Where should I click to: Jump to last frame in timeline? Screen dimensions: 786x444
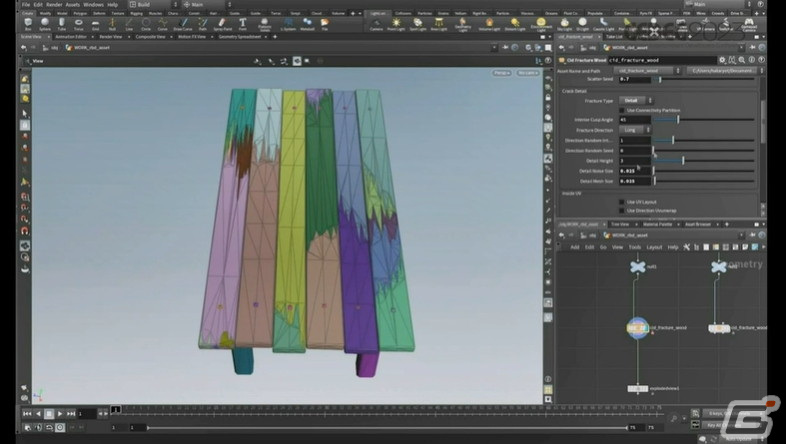point(71,413)
